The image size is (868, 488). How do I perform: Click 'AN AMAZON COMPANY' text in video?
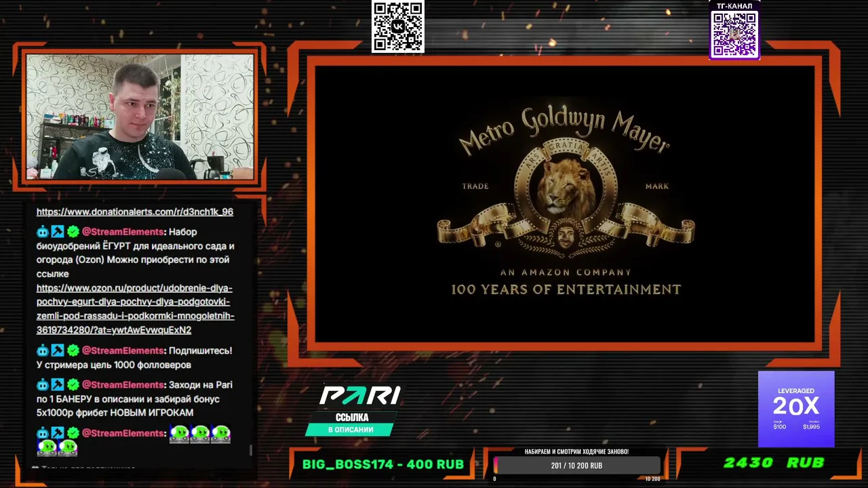[x=566, y=272]
